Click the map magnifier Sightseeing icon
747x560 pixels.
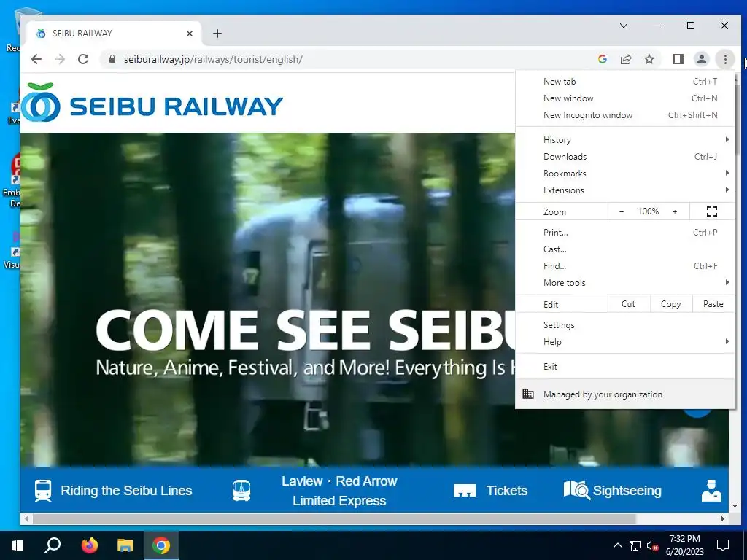tap(576, 489)
